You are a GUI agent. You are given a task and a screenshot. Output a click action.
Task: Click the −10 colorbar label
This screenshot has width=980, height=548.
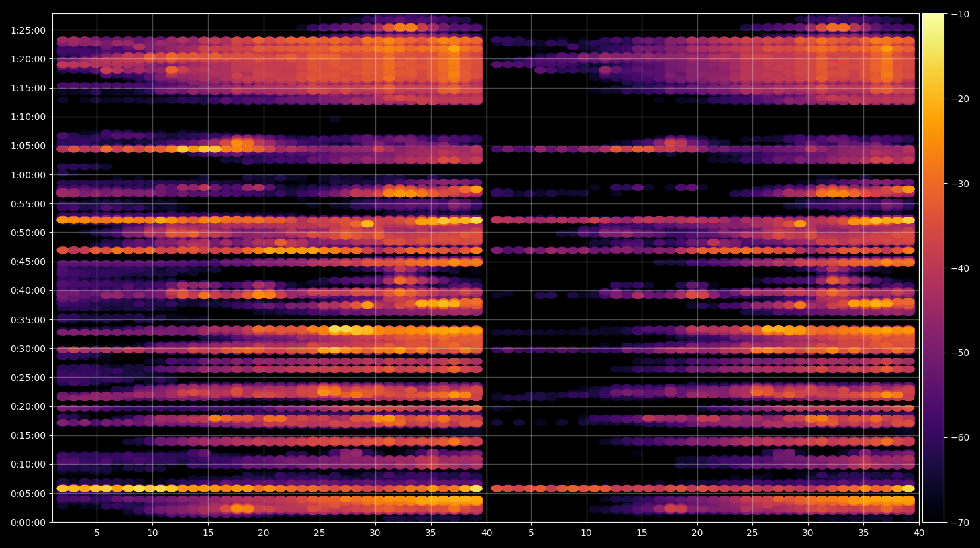pyautogui.click(x=960, y=14)
